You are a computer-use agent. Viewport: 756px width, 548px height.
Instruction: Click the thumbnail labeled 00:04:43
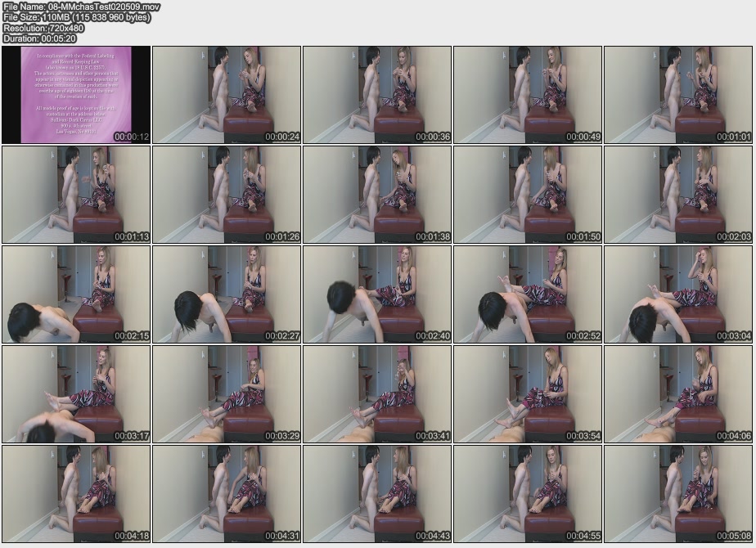(x=377, y=494)
